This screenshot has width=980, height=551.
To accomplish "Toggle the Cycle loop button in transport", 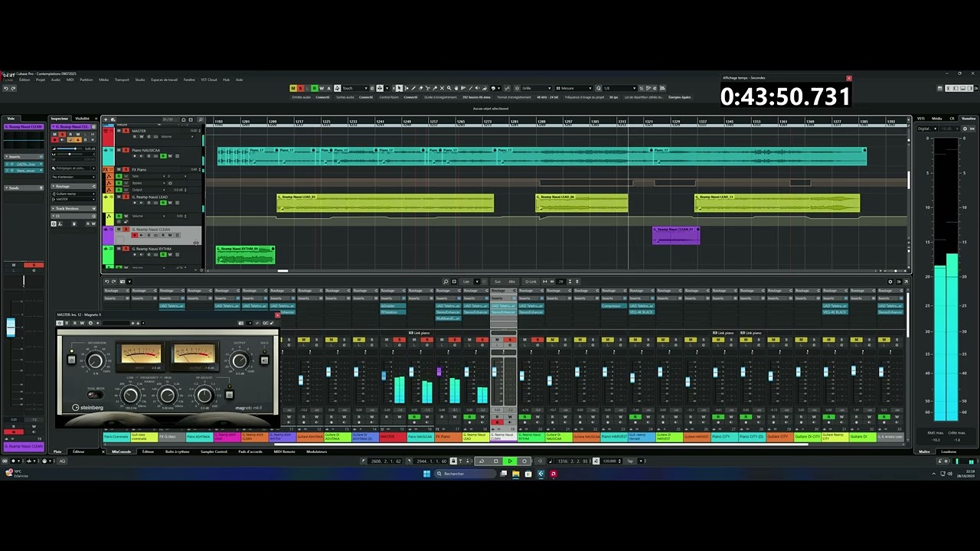I will point(482,461).
